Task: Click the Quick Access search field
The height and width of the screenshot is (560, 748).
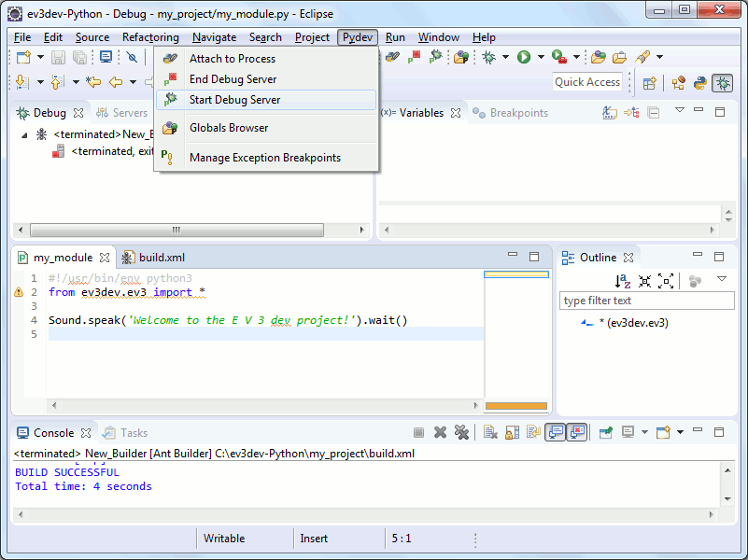Action: 586,82
